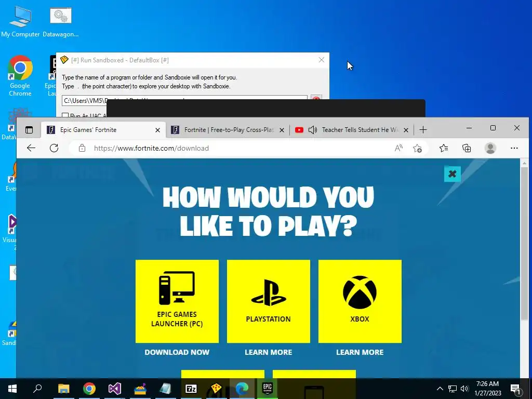Show hidden system tray icons
Viewport: 532px width, 399px height.
coord(440,389)
